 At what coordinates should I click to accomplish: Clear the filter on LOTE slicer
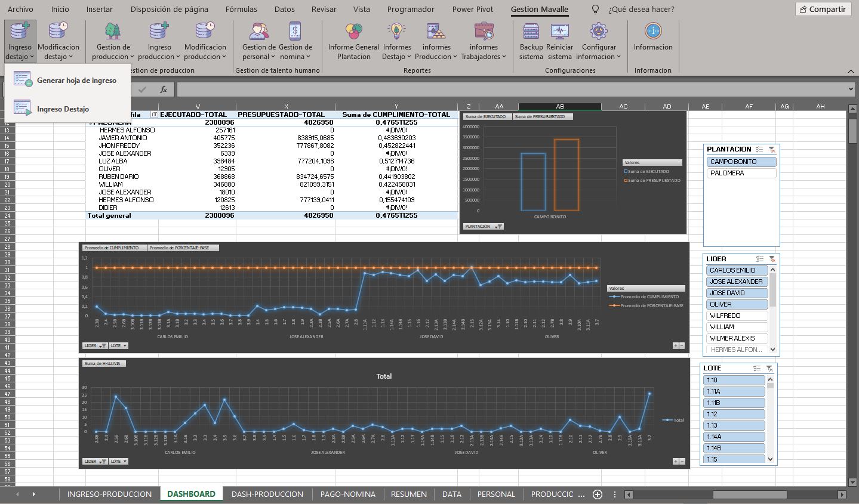click(x=769, y=369)
